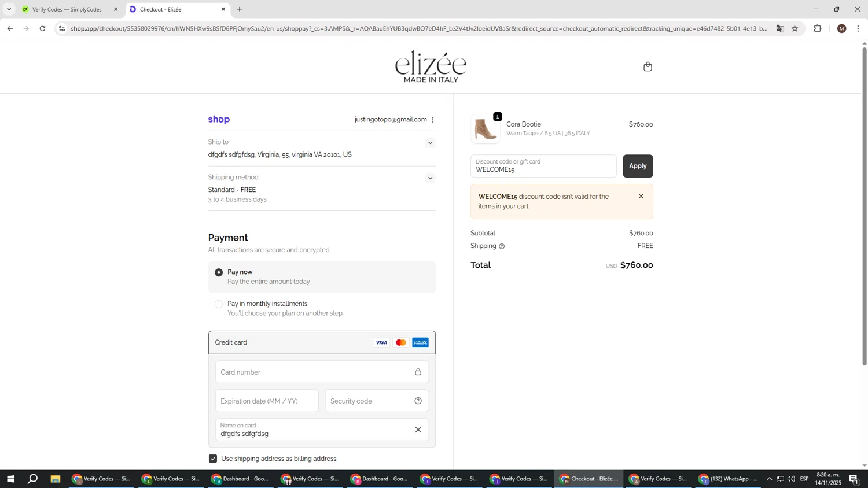
Task: Click the Security code field
Action: tap(377, 401)
